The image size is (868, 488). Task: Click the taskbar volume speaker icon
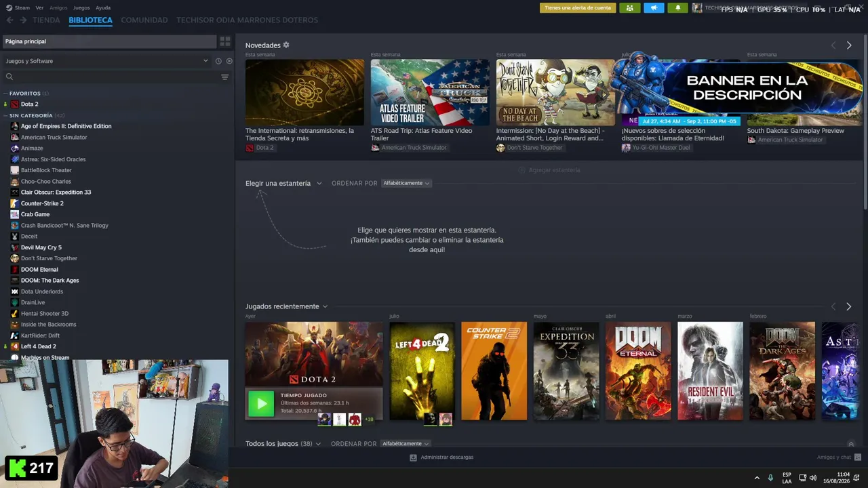[813, 478]
